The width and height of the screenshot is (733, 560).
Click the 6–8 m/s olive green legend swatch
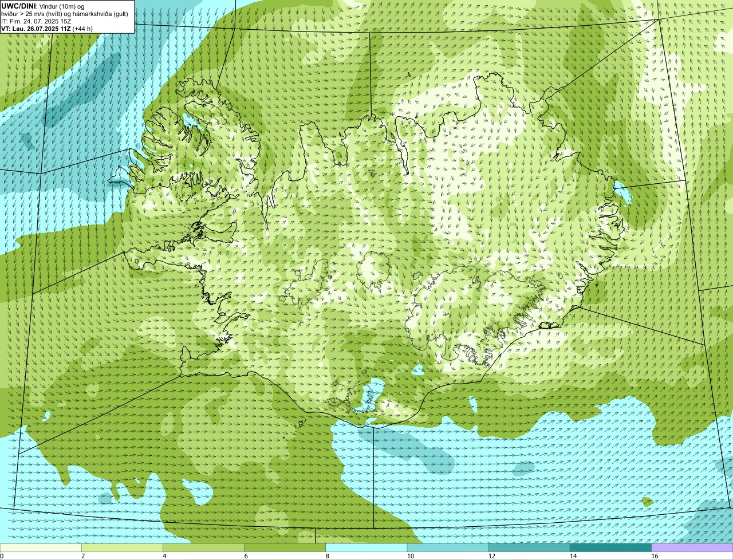tap(285, 547)
